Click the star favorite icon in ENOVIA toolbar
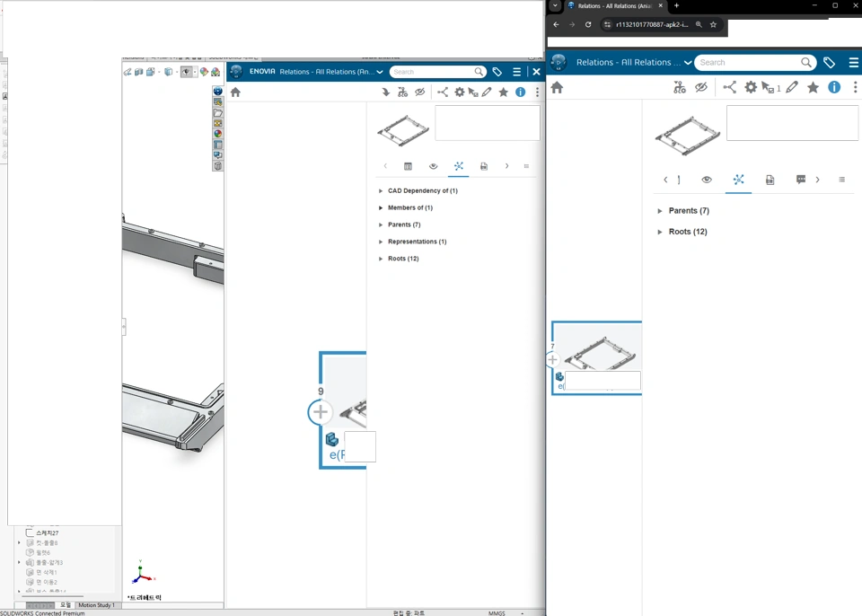The height and width of the screenshot is (616, 862). click(504, 92)
